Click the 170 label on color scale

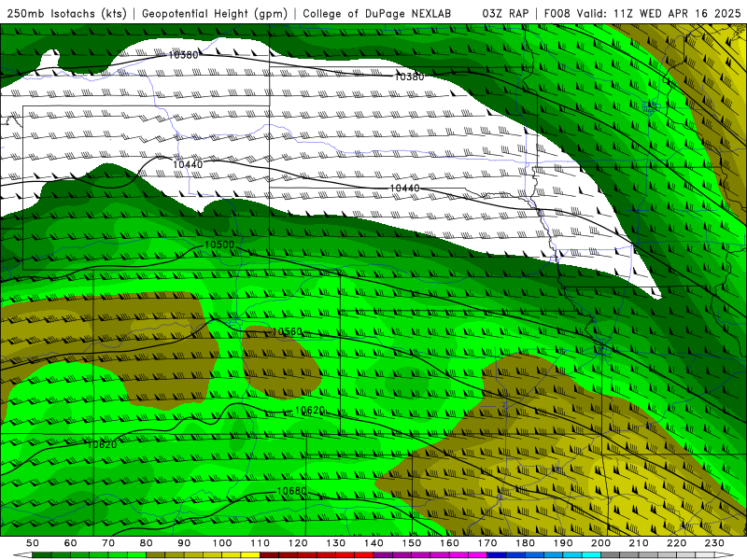tap(487, 543)
